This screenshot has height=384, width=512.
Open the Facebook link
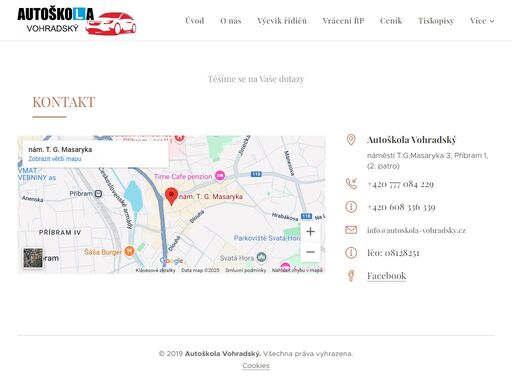point(387,276)
